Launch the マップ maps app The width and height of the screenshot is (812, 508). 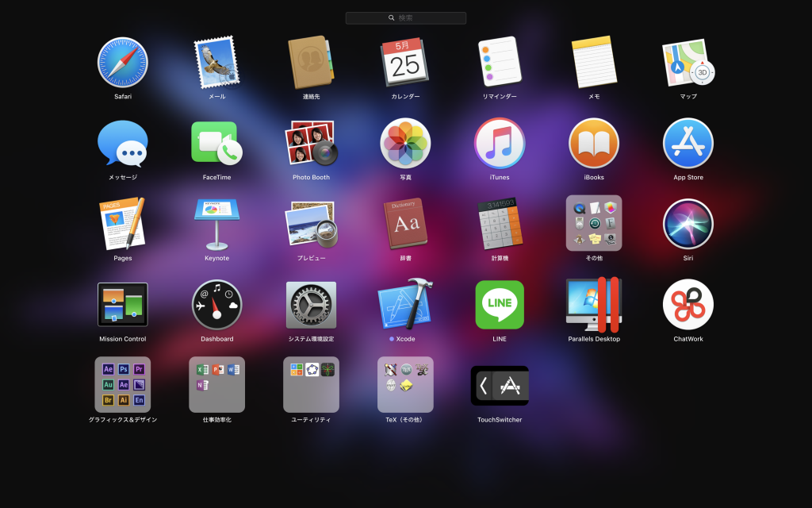(x=688, y=62)
